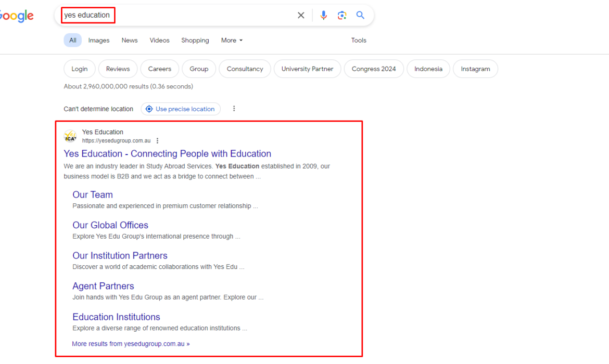Image resolution: width=609 pixels, height=364 pixels.
Task: Filter by the Consultancy chip
Action: pos(245,69)
